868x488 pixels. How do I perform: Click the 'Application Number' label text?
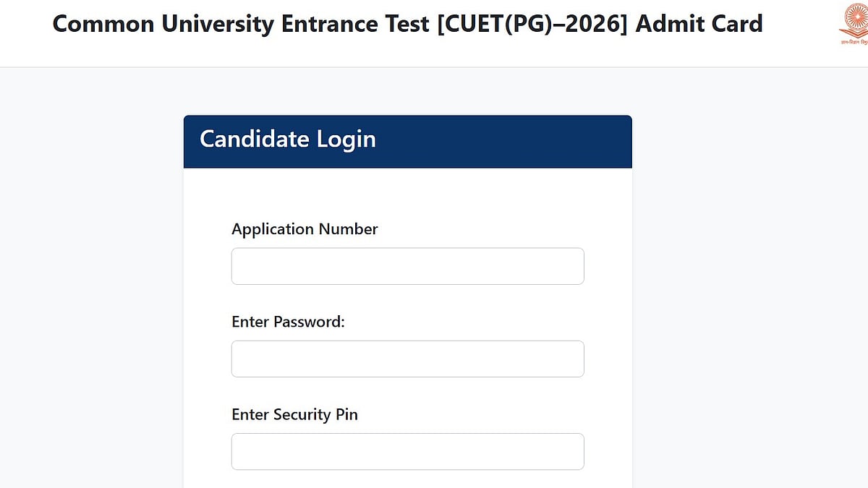click(x=305, y=229)
